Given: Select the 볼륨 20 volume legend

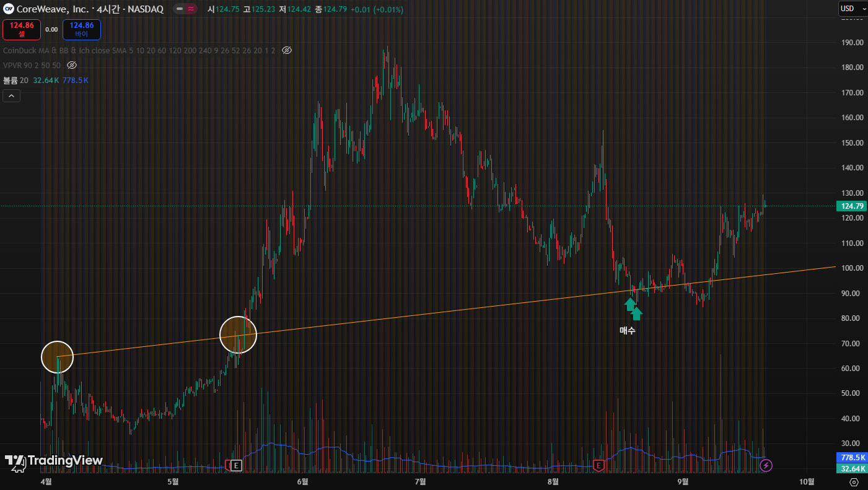Looking at the screenshot, I should 16,81.
